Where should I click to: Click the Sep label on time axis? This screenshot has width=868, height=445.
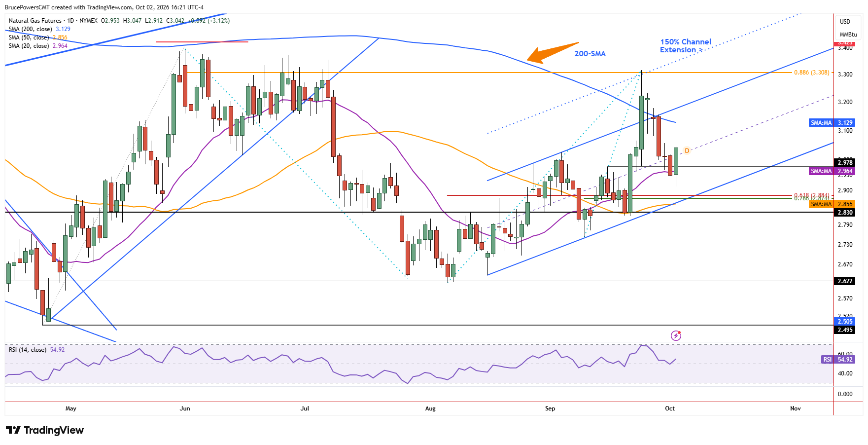click(x=550, y=408)
